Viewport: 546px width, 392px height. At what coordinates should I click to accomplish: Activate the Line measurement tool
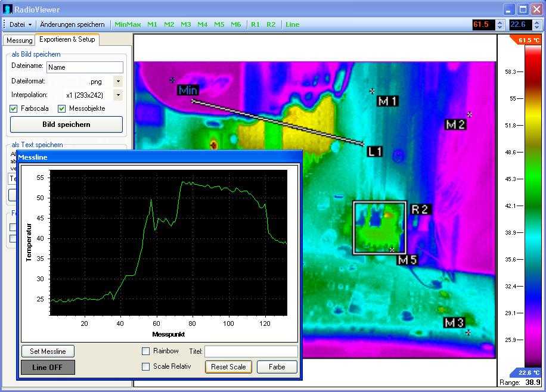(x=292, y=24)
